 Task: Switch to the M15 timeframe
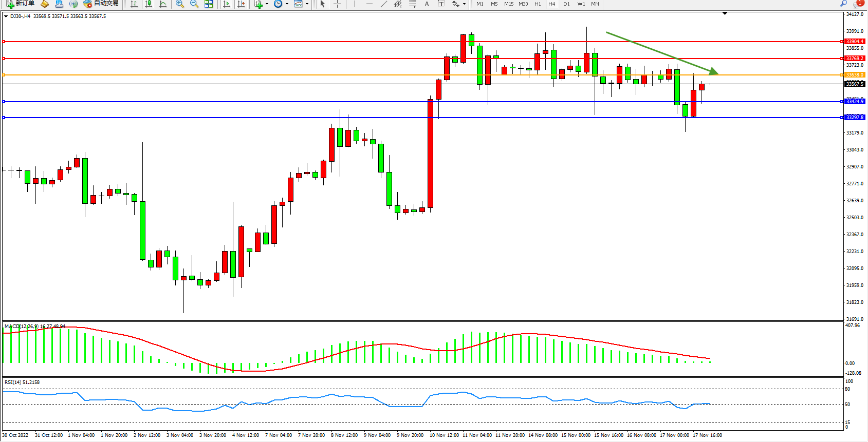[x=508, y=4]
